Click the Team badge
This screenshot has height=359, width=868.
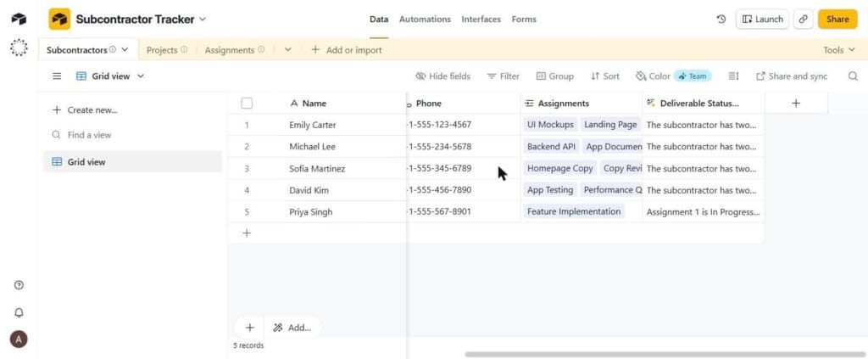click(x=693, y=76)
